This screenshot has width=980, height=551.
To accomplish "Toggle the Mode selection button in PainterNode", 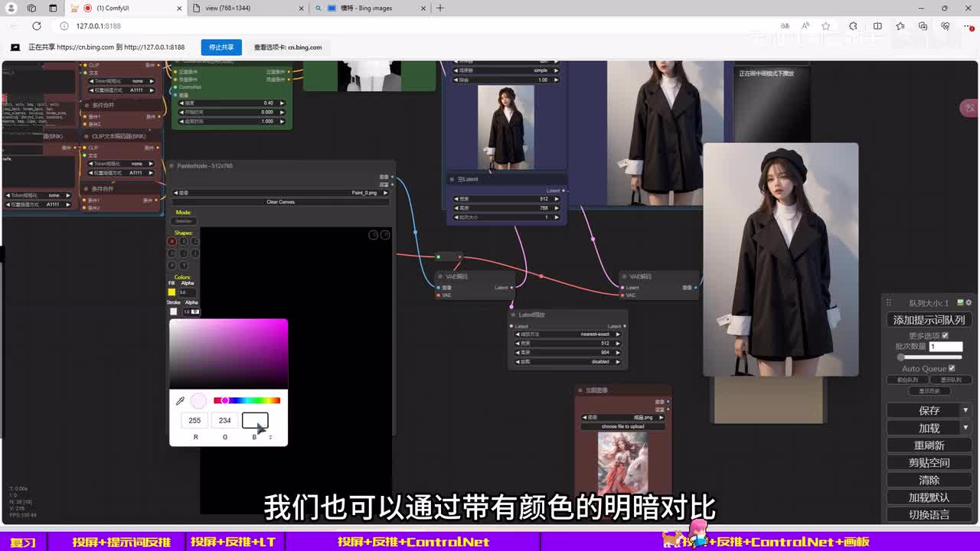I will [184, 221].
